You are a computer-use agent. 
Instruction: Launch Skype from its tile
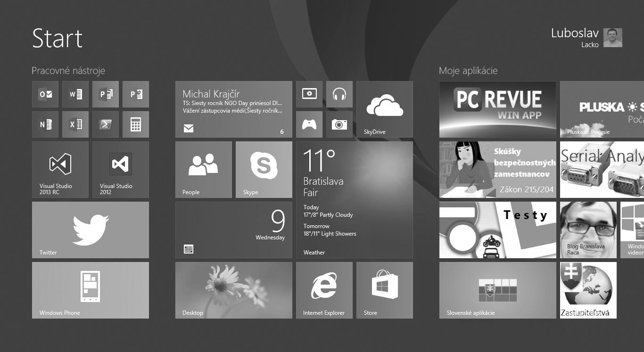[264, 170]
